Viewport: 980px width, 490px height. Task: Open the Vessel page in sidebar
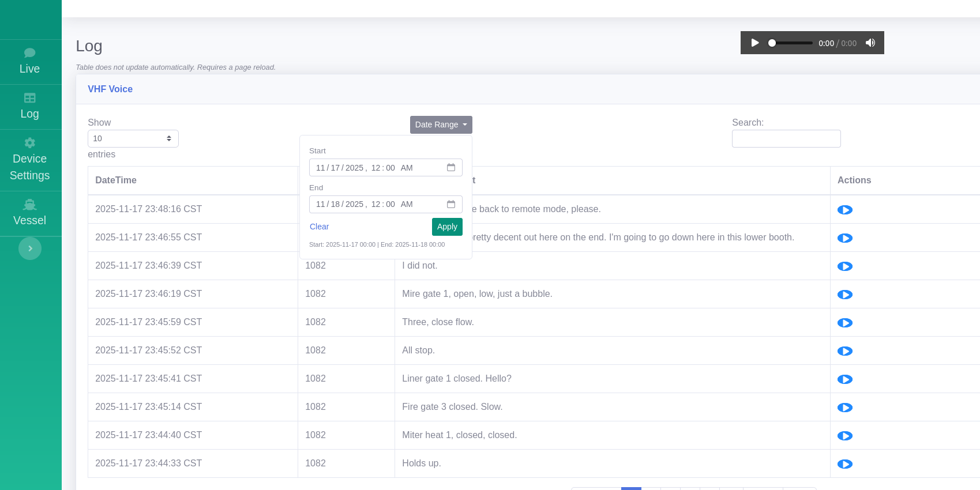click(30, 213)
